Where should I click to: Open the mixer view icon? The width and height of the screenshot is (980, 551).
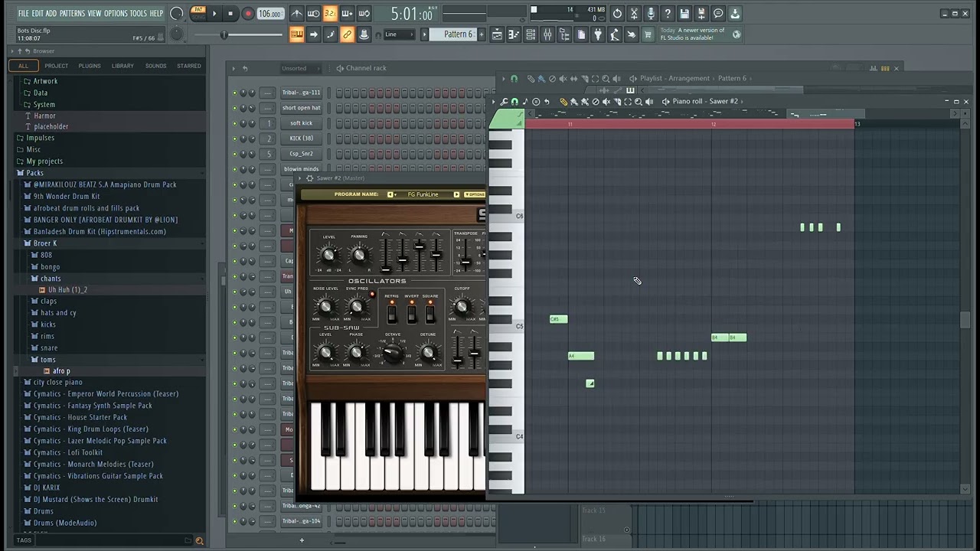click(547, 34)
